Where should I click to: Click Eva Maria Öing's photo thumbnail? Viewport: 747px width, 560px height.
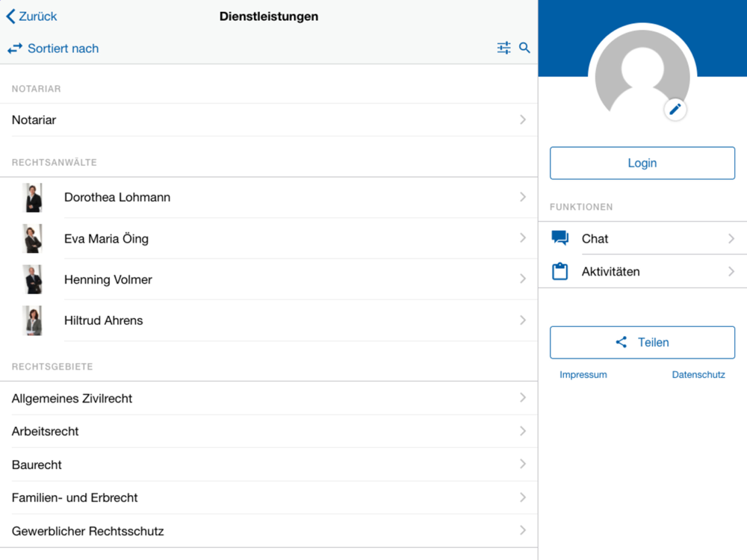[x=33, y=239]
